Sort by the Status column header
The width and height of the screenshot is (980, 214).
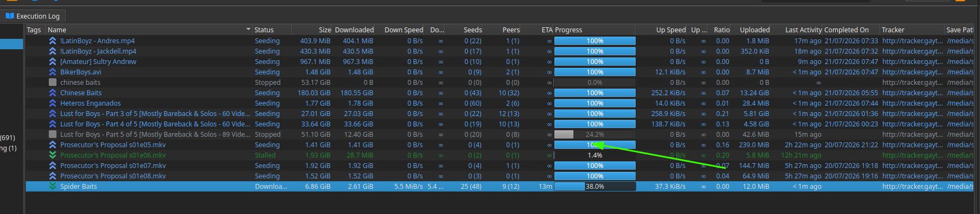(x=264, y=30)
